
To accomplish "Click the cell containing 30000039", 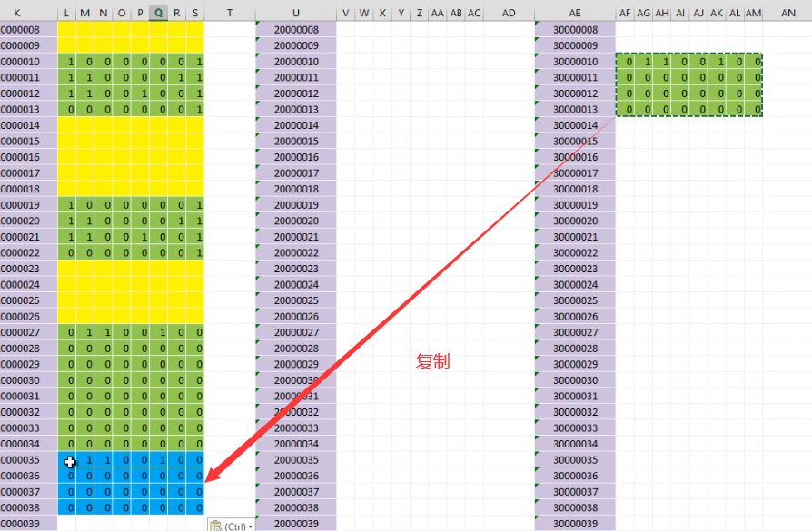I will tap(575, 523).
